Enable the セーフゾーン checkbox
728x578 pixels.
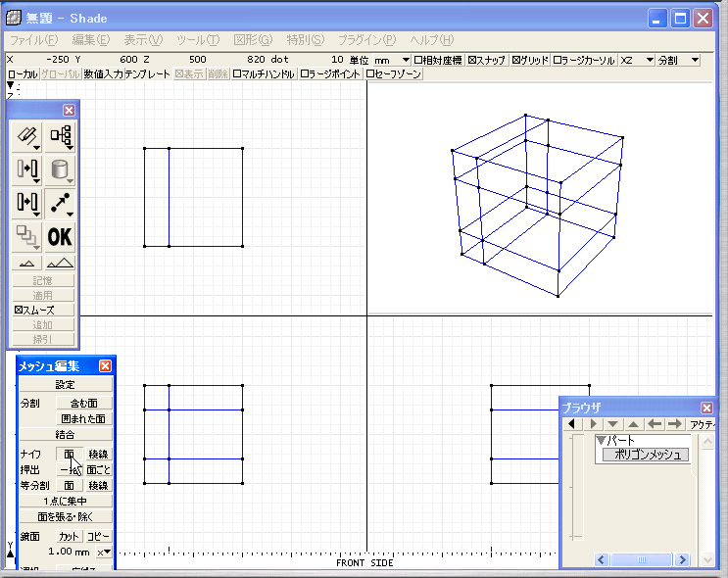(x=393, y=73)
